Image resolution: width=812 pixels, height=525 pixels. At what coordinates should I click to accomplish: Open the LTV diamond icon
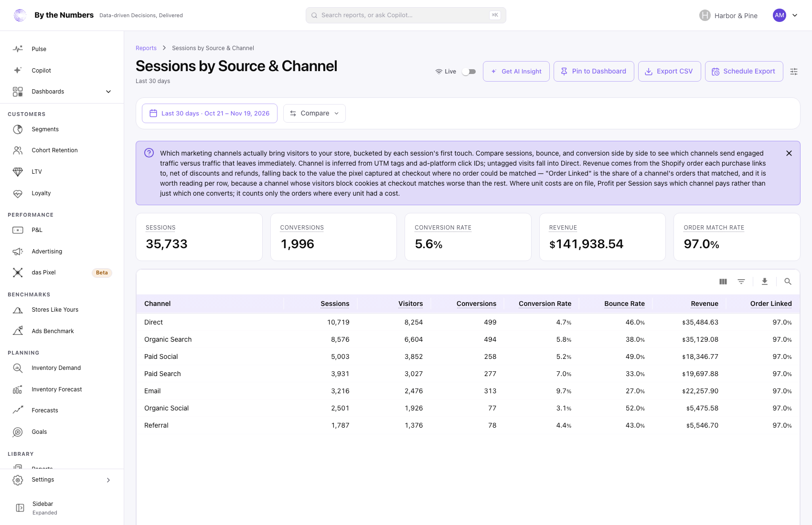[18, 172]
